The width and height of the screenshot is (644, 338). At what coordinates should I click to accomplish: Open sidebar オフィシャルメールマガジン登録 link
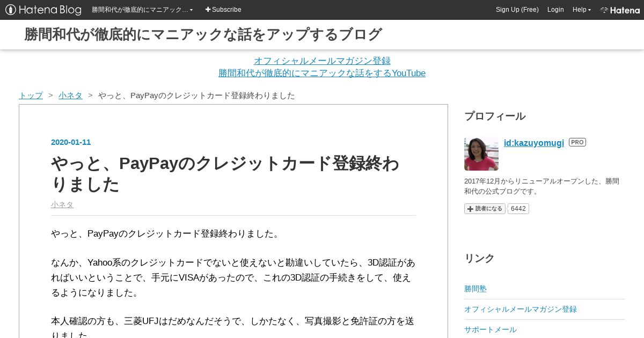pos(521,309)
